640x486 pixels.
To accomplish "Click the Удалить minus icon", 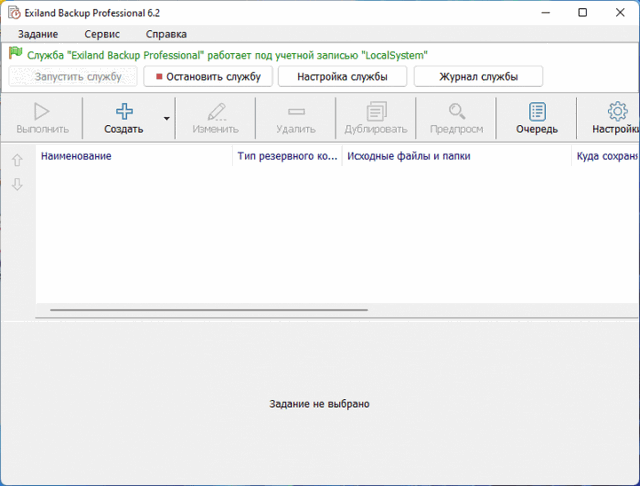I will 295,111.
